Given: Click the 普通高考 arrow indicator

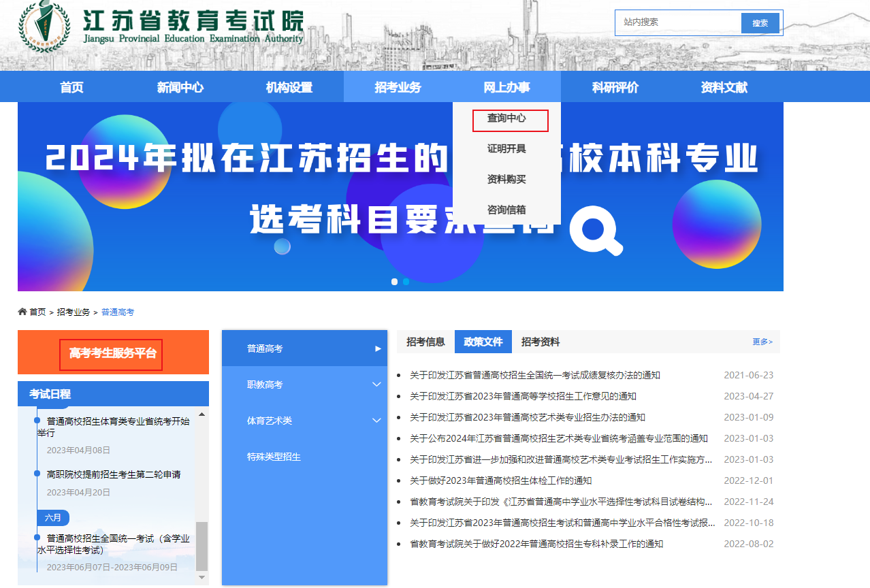Looking at the screenshot, I should pos(378,348).
